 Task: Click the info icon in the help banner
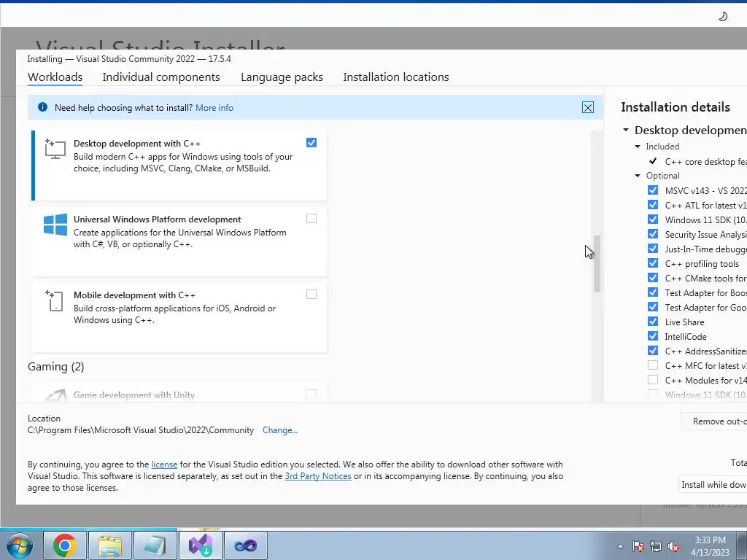(x=42, y=107)
